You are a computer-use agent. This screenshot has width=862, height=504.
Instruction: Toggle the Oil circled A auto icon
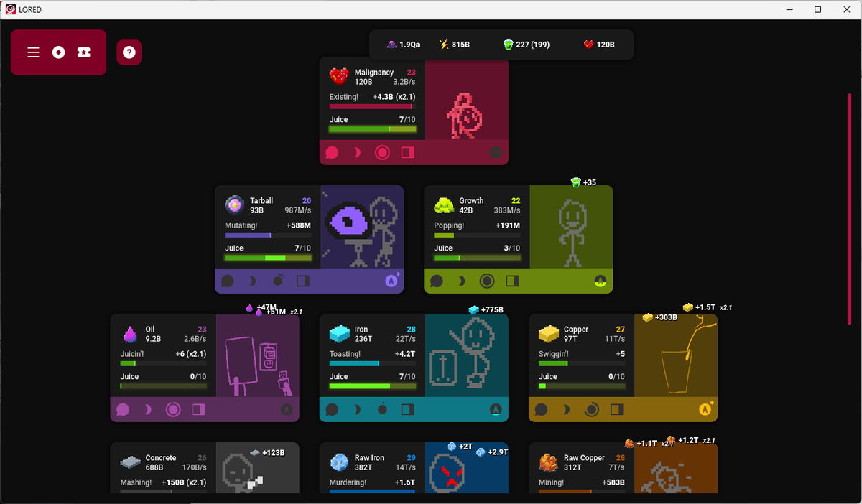pyautogui.click(x=287, y=409)
